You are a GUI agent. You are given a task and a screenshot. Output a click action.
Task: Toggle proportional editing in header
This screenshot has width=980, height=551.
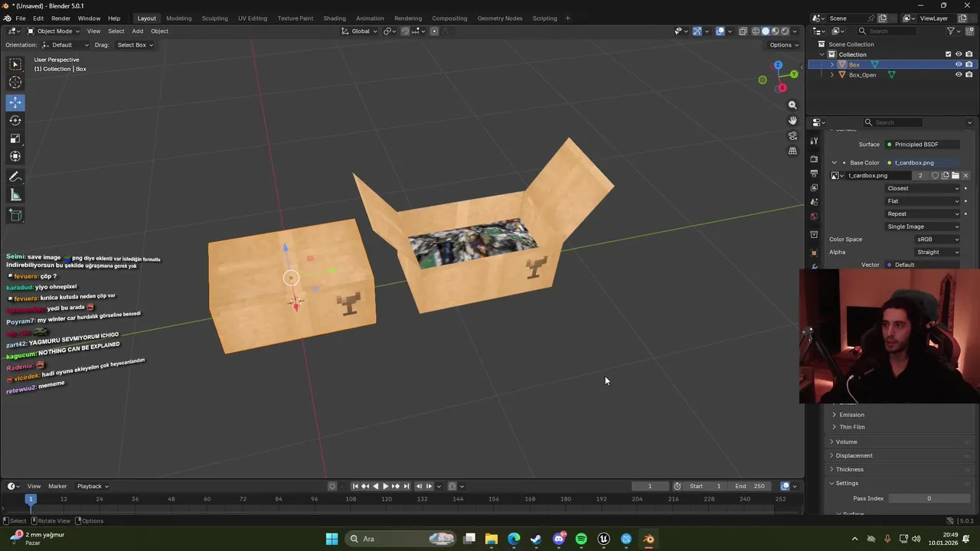pyautogui.click(x=434, y=31)
